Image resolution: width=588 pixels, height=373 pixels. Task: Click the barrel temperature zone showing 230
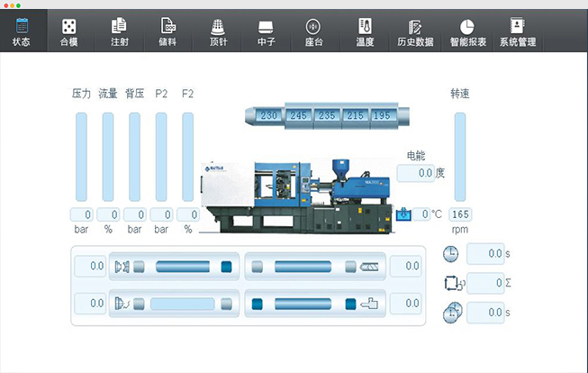click(269, 115)
